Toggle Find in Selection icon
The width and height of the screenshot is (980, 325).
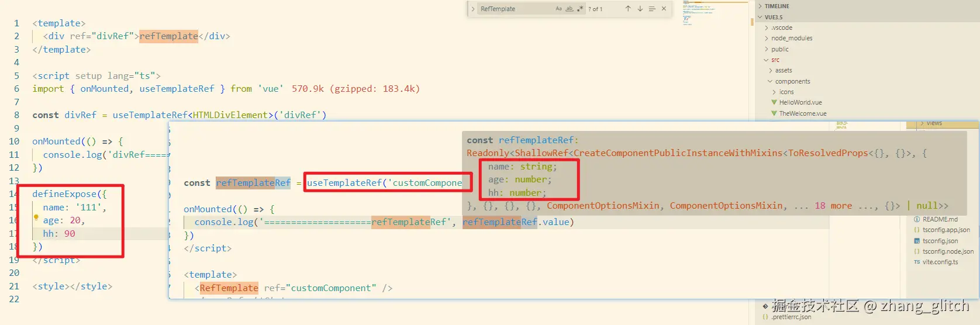click(652, 9)
